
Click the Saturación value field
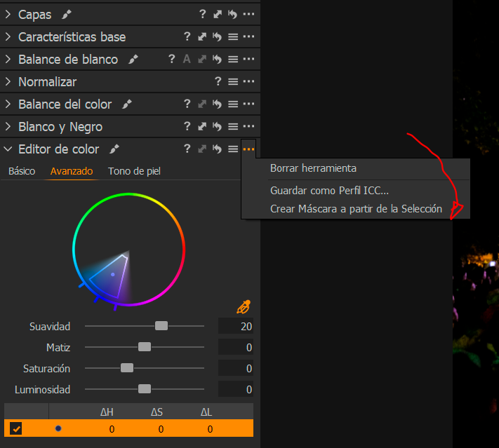(236, 368)
